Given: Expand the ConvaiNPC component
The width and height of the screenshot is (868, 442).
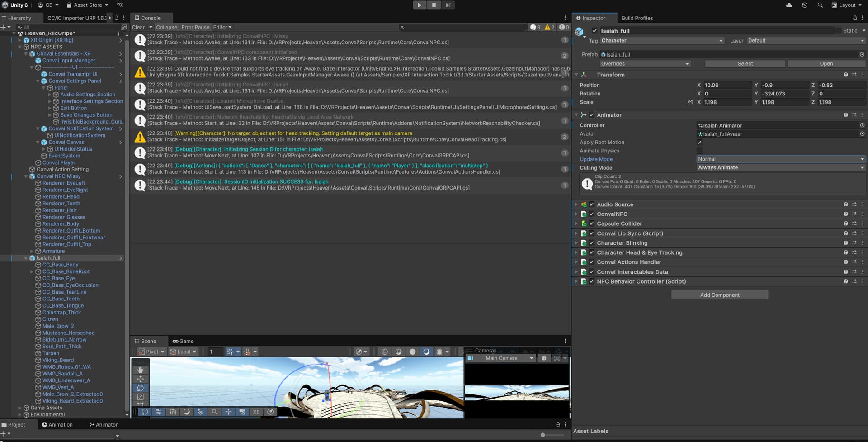Looking at the screenshot, I should pos(576,214).
